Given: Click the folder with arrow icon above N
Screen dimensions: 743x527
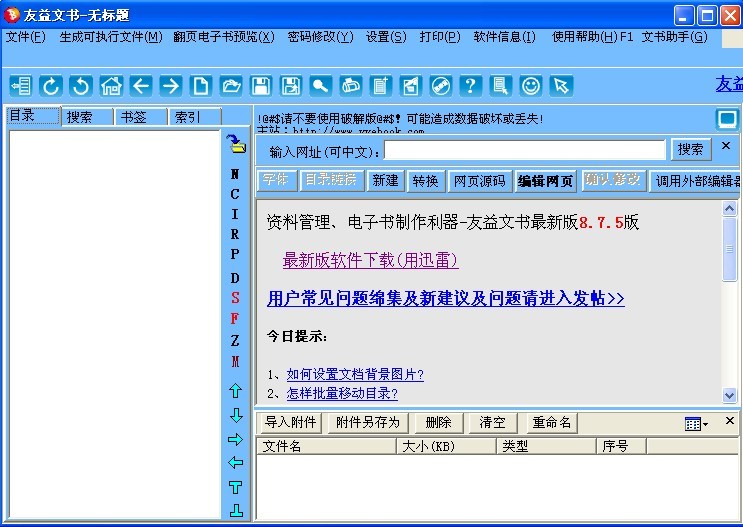Looking at the screenshot, I should coord(236,144).
